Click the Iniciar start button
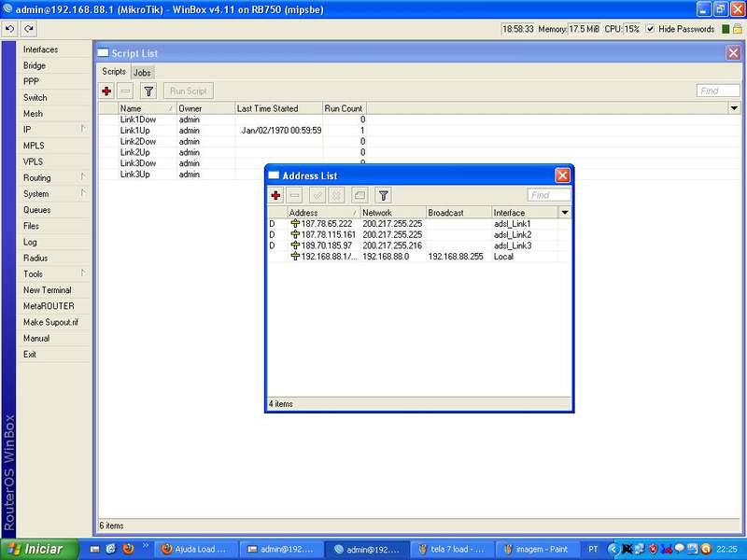The image size is (747, 560). point(38,549)
